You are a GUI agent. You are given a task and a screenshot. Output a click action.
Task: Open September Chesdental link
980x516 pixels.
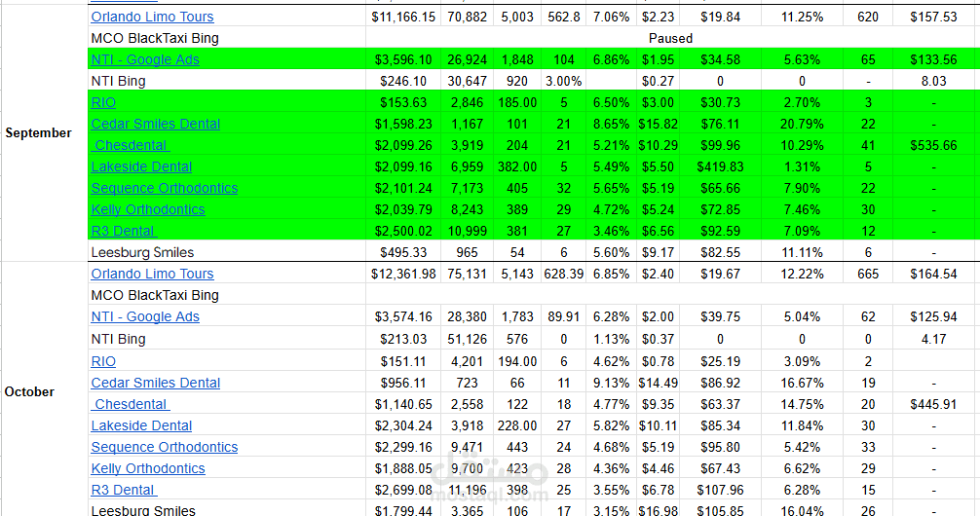131,145
